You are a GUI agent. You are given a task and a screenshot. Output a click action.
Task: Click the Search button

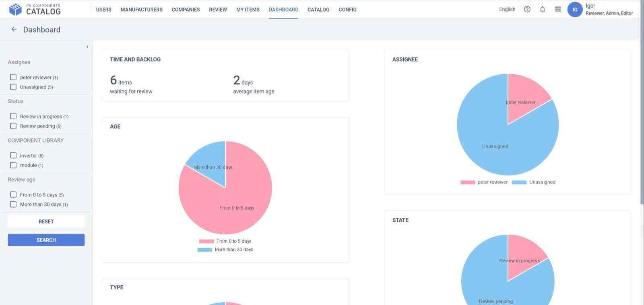click(46, 240)
